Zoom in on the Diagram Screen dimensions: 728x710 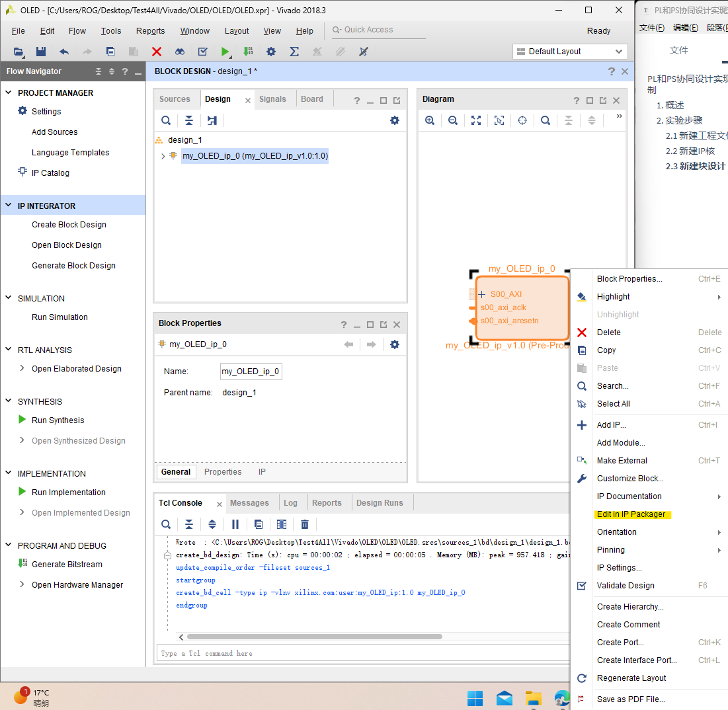coord(430,121)
